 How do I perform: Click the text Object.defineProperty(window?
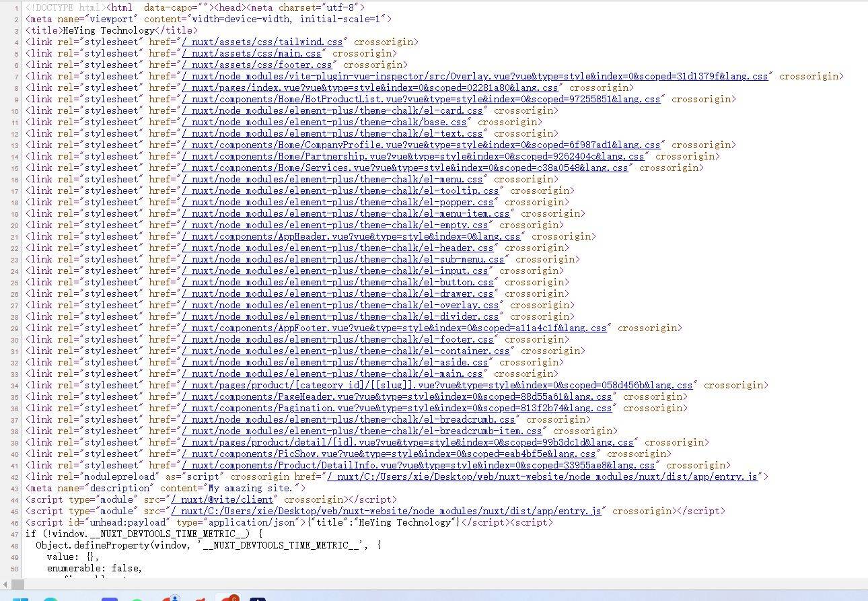pyautogui.click(x=113, y=545)
